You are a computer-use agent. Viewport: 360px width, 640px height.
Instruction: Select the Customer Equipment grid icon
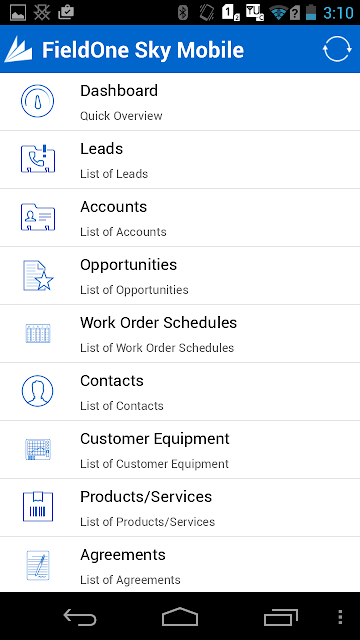coord(38,449)
